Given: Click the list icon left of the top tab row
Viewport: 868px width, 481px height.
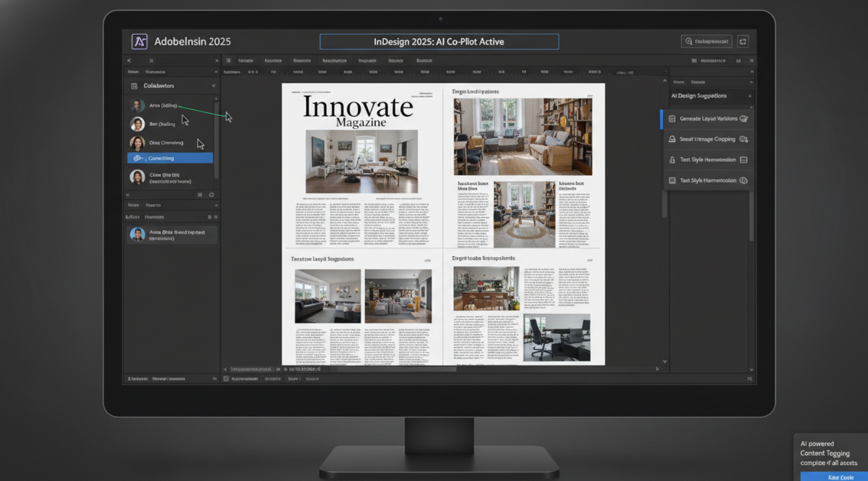Looking at the screenshot, I should tap(228, 61).
